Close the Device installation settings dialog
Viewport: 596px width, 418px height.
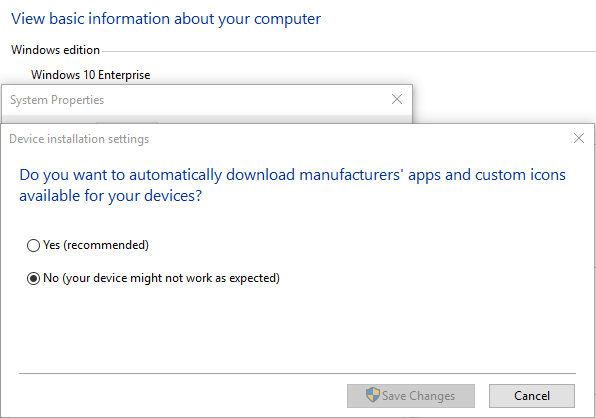579,138
